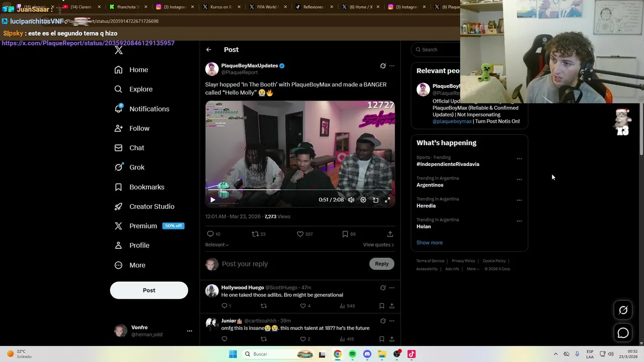
Task: Open the Privacy Policy link
Action: [463, 261]
